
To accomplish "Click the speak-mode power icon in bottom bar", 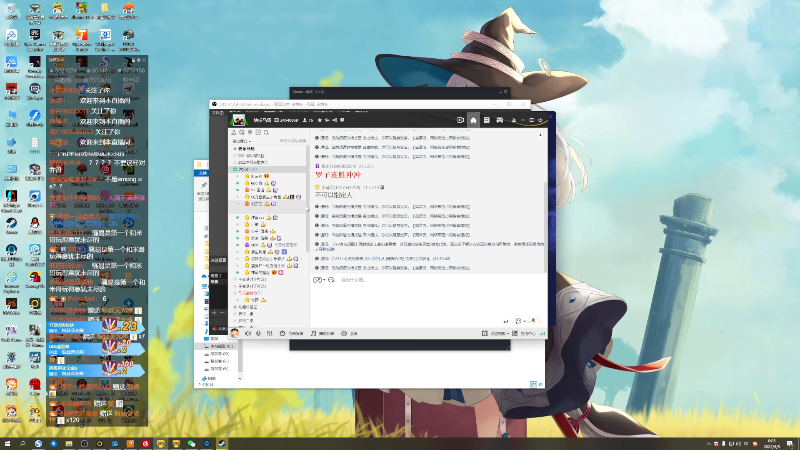I will [282, 333].
